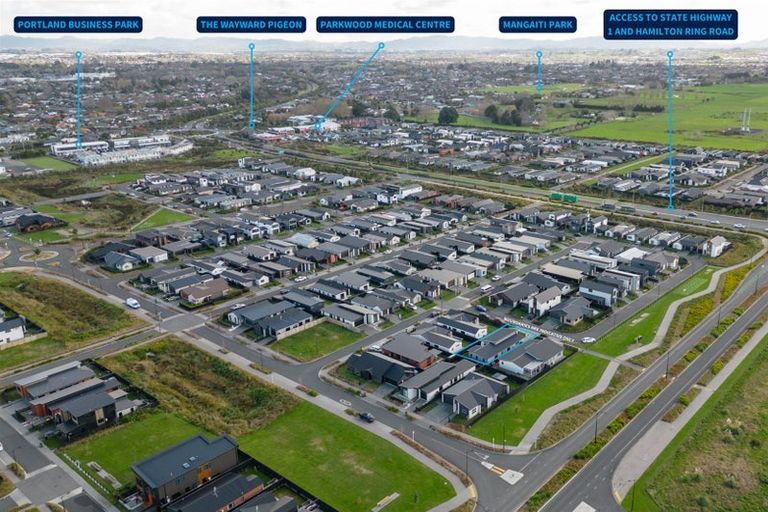Click the white van on the left street
This screenshot has height=512, width=768.
point(132,303)
